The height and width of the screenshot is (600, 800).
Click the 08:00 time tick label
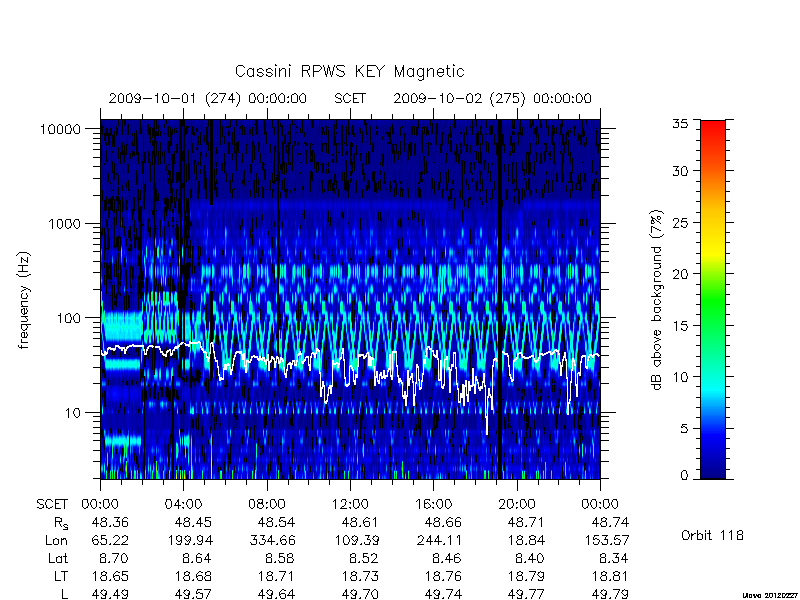[x=267, y=504]
